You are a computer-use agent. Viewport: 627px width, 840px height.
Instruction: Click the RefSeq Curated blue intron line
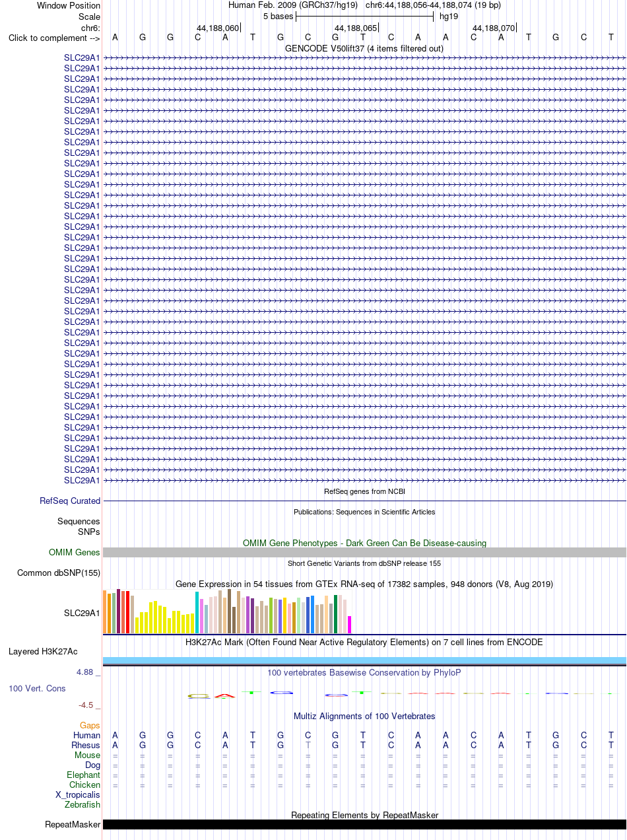click(x=364, y=501)
